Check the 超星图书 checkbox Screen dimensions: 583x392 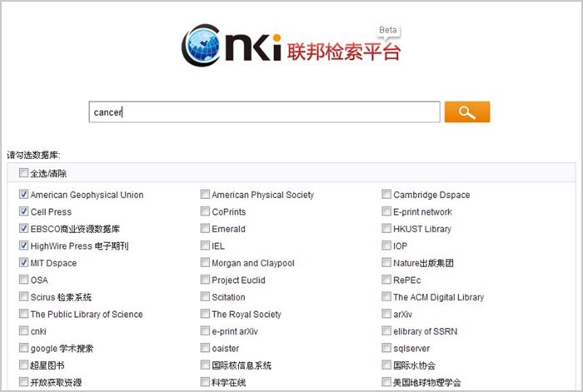23,365
